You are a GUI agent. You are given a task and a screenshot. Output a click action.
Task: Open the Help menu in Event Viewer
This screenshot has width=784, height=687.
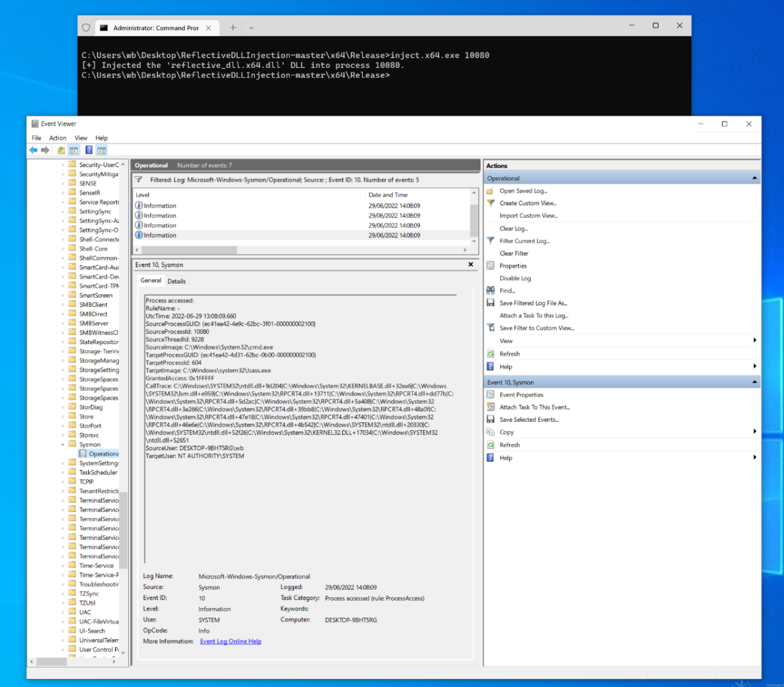click(101, 138)
